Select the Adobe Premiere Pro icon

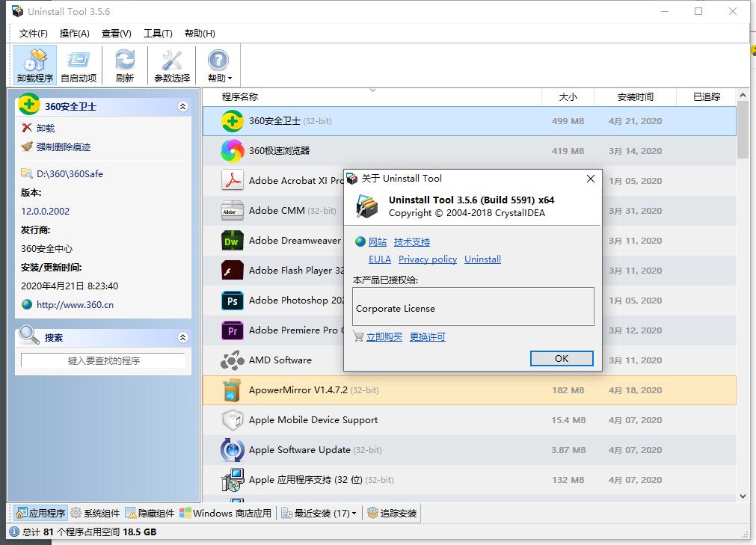point(232,330)
